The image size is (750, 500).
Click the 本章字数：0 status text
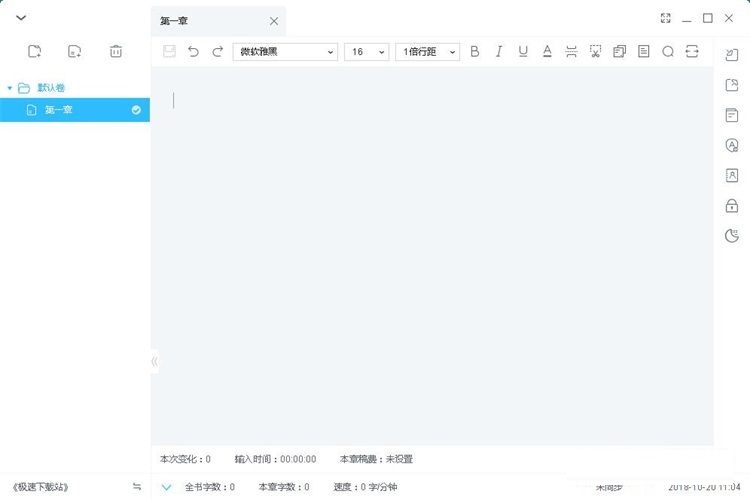click(x=284, y=487)
